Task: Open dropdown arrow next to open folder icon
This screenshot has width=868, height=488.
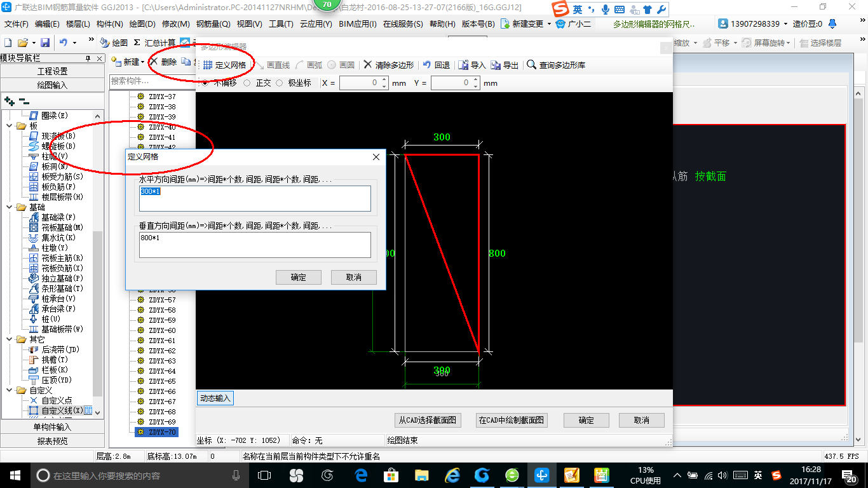Action: point(33,43)
